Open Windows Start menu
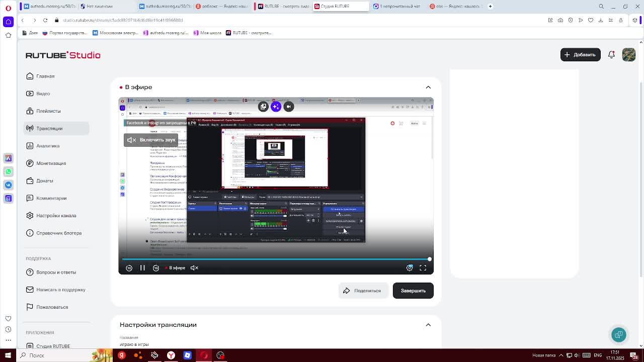 click(x=8, y=355)
